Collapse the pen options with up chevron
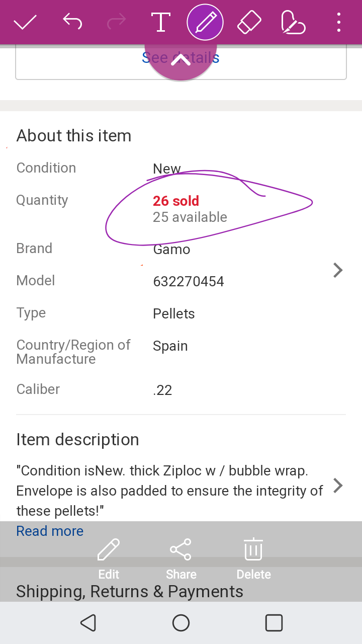The height and width of the screenshot is (644, 362). 181,60
